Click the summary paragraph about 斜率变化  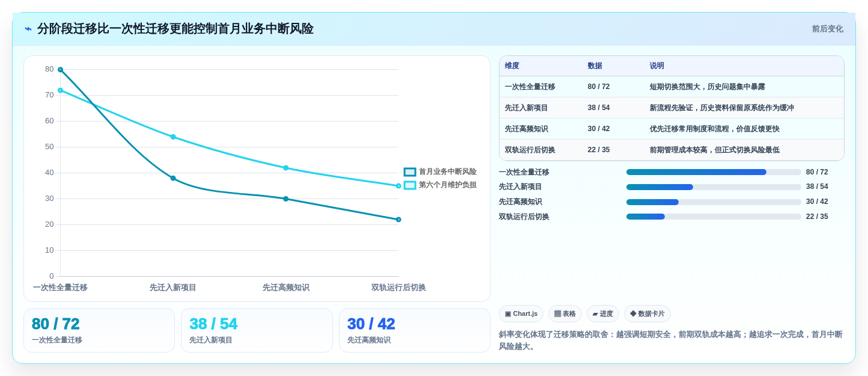click(x=671, y=340)
